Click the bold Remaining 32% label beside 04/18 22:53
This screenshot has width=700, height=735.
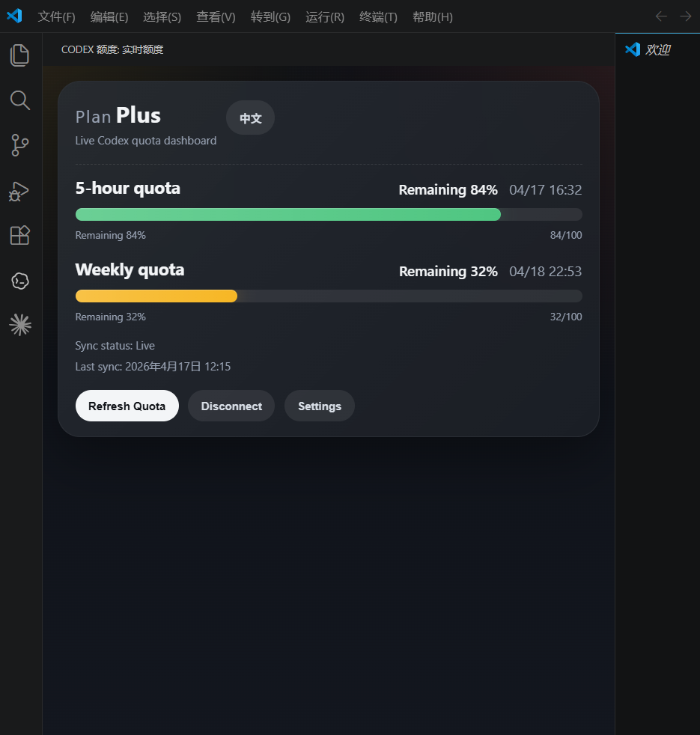tap(448, 272)
